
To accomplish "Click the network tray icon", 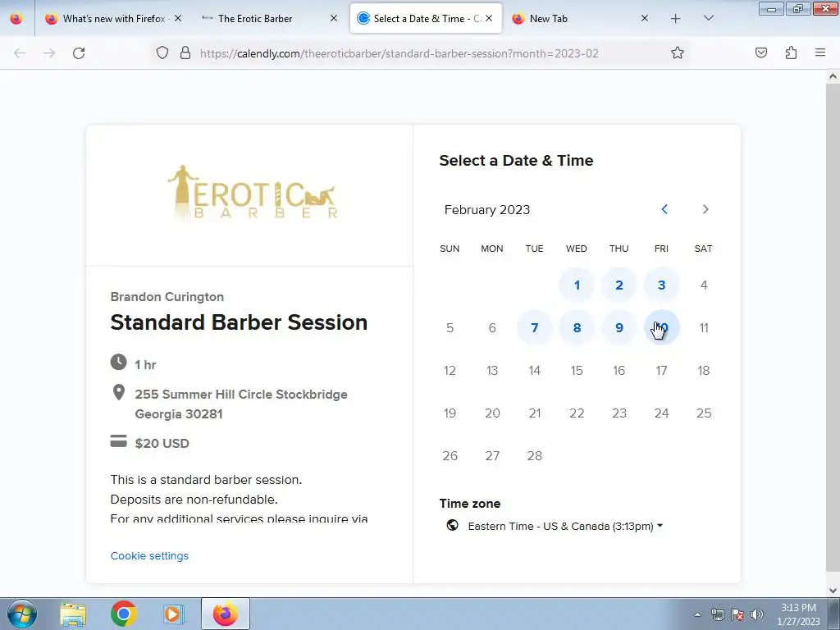I will pos(717,614).
